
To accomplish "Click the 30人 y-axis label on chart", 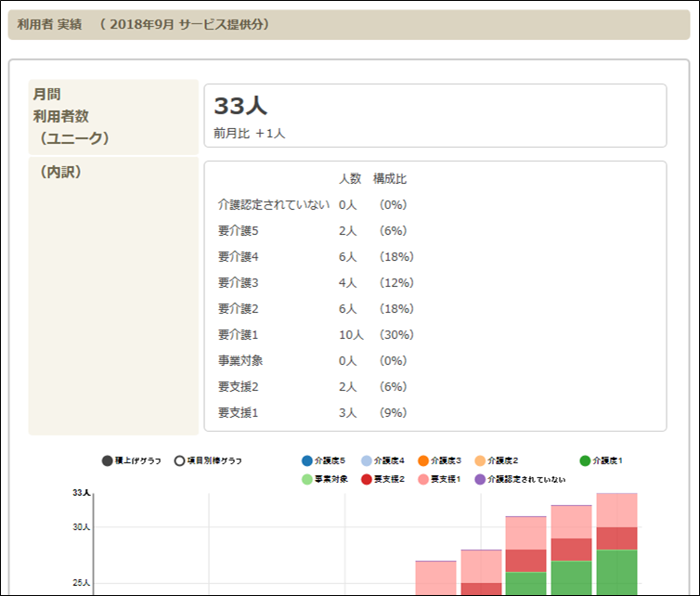I will [x=82, y=527].
